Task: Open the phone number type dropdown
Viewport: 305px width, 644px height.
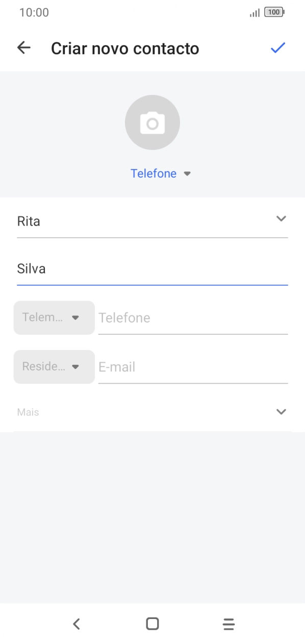Action: click(54, 317)
